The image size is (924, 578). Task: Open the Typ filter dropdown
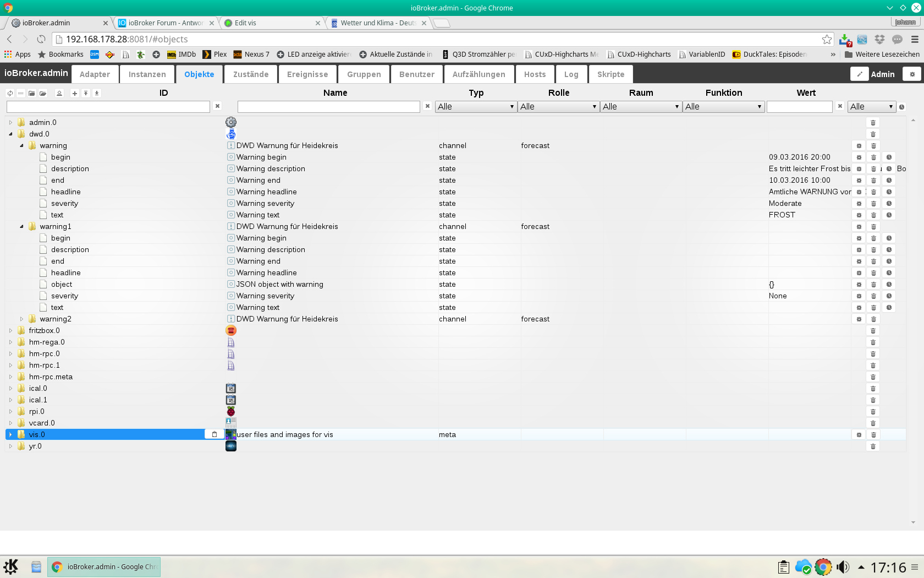point(476,107)
